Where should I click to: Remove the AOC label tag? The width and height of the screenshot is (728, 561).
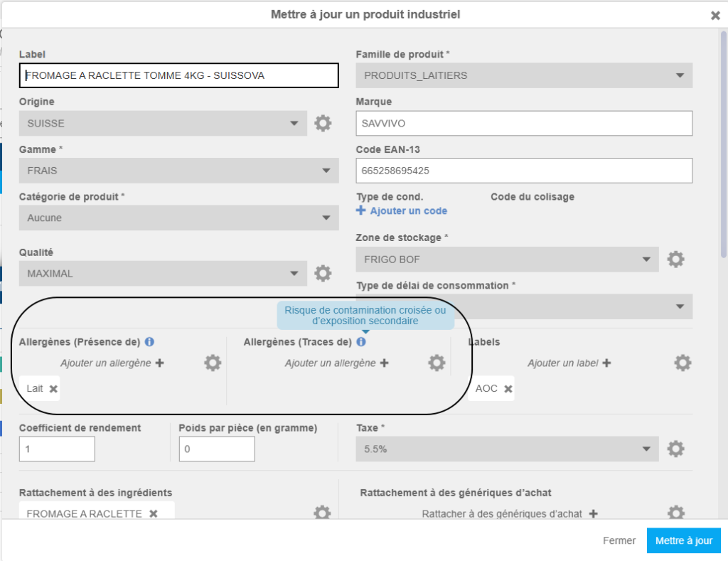point(508,389)
